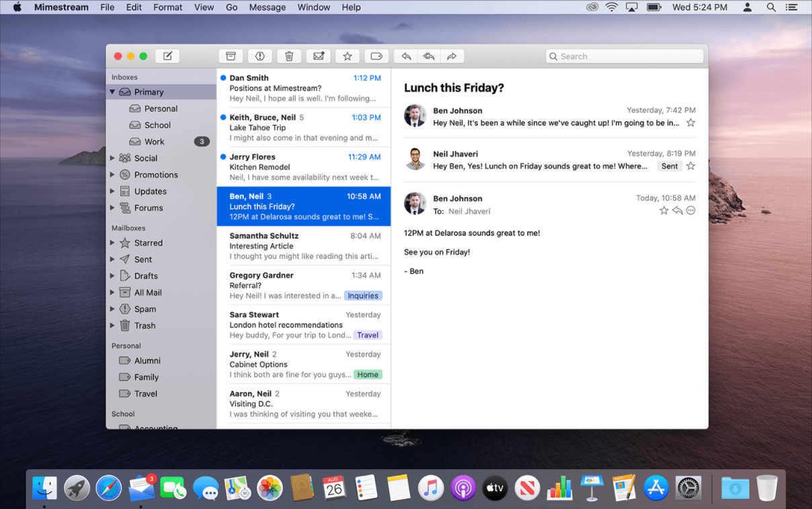The width and height of the screenshot is (812, 509).
Task: Click the Wi-Fi status icon in menu bar
Action: coord(612,7)
